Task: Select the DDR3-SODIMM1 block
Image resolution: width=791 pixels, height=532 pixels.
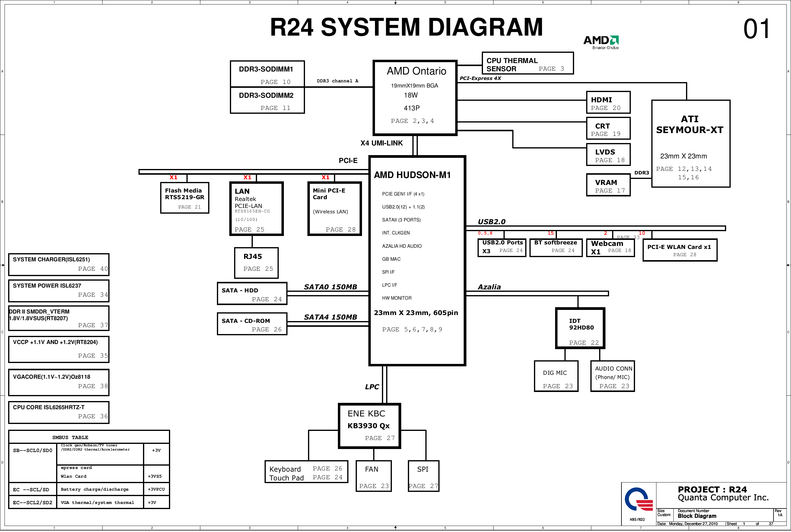Action: pos(267,74)
